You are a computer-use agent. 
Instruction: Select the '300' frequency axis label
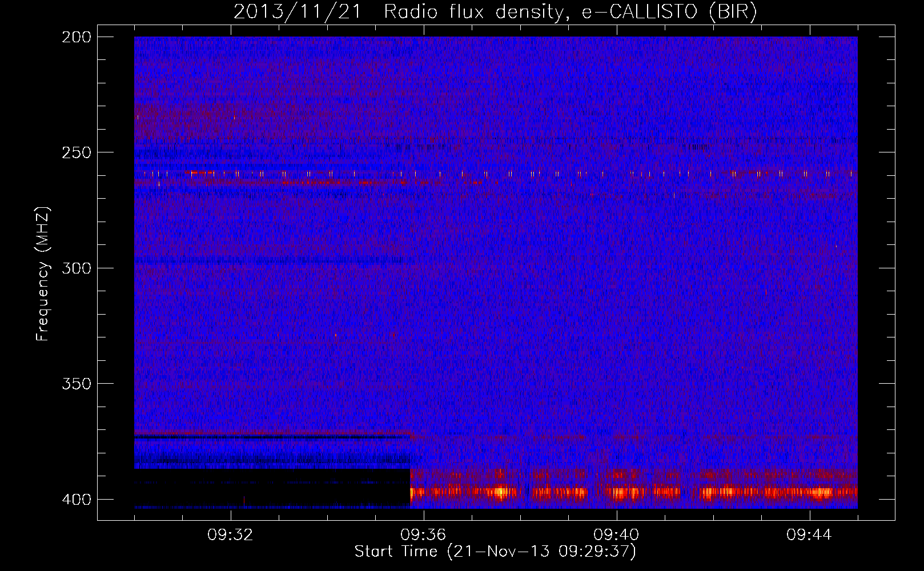click(x=77, y=268)
